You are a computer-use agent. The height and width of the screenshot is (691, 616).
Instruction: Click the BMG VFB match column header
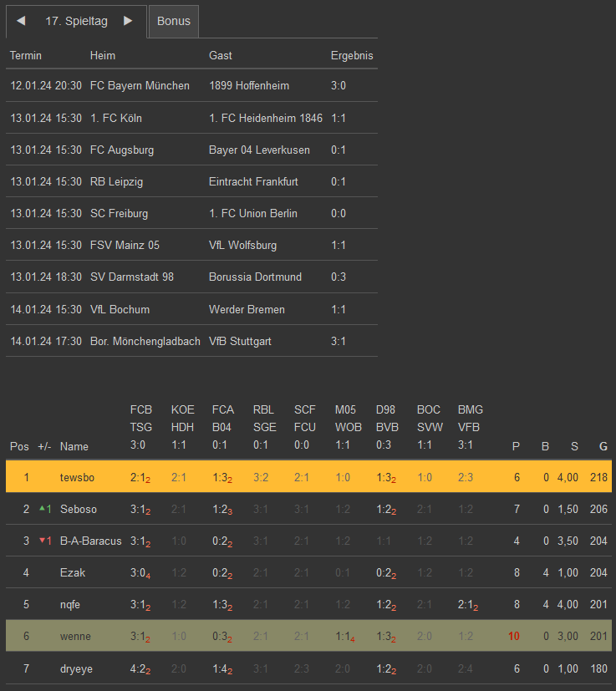pyautogui.click(x=471, y=427)
